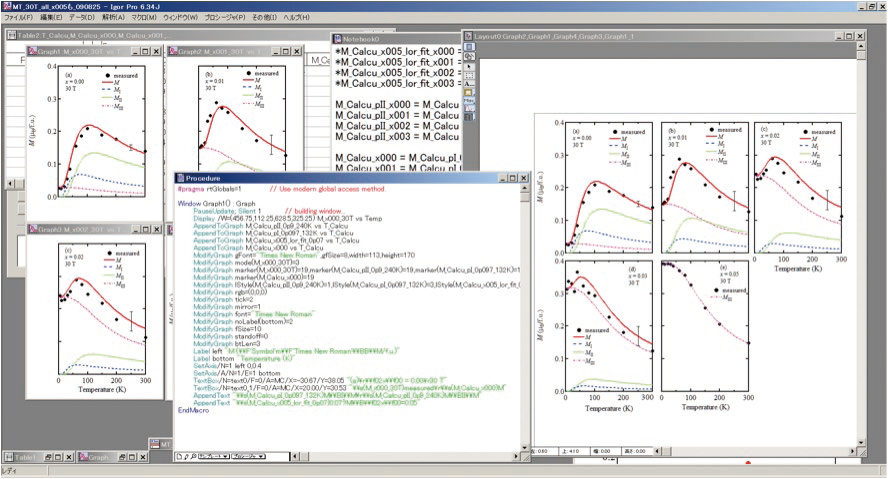The image size is (888, 479).
Task: Maximize the Procedure window
Action: pos(513,178)
